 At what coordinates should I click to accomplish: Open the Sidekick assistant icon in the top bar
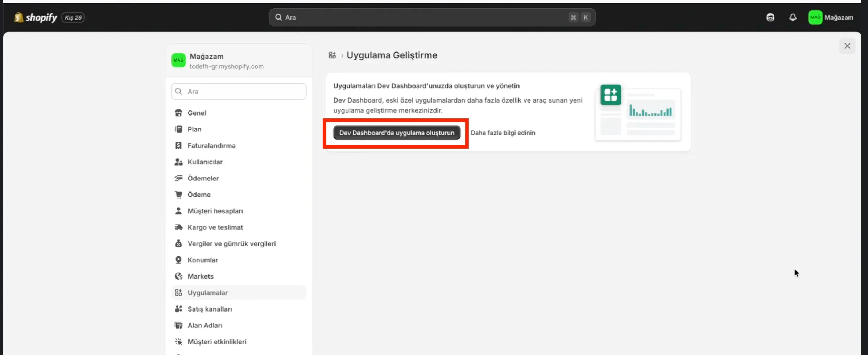coord(770,17)
